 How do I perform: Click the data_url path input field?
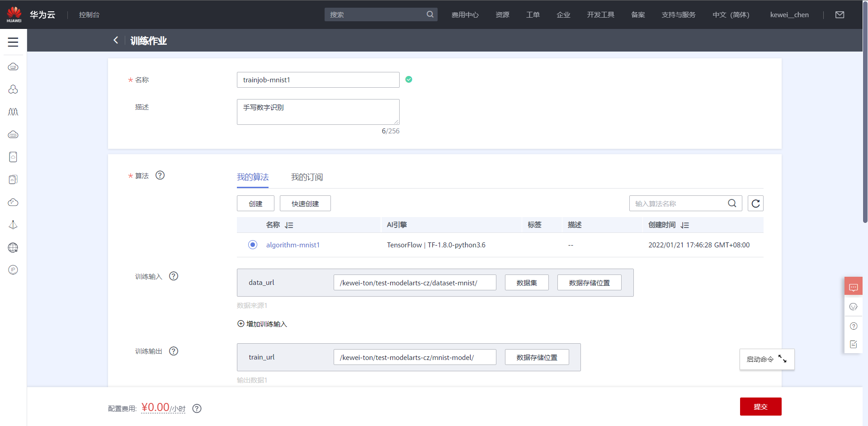(x=415, y=283)
